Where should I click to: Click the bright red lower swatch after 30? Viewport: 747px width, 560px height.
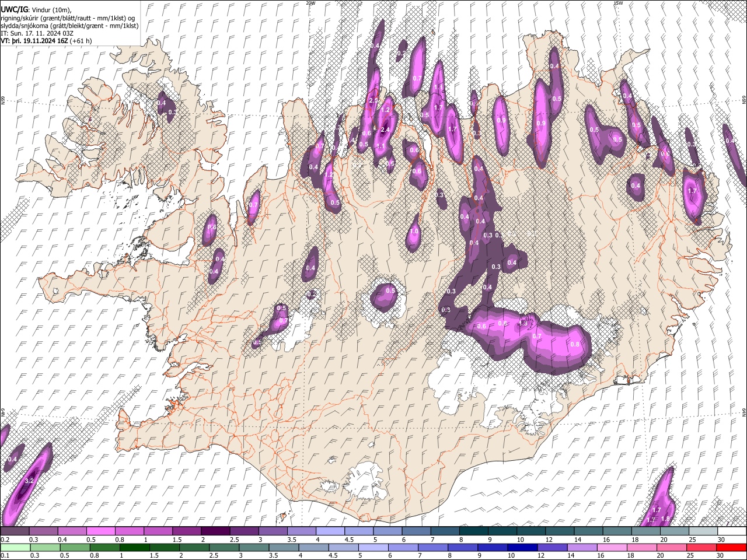click(x=731, y=547)
